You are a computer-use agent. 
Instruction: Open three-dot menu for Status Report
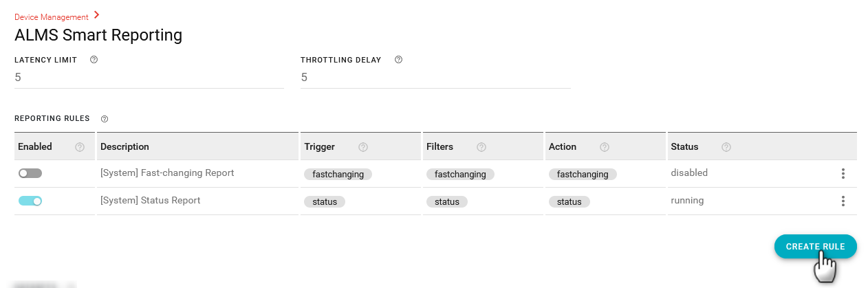[x=843, y=201]
